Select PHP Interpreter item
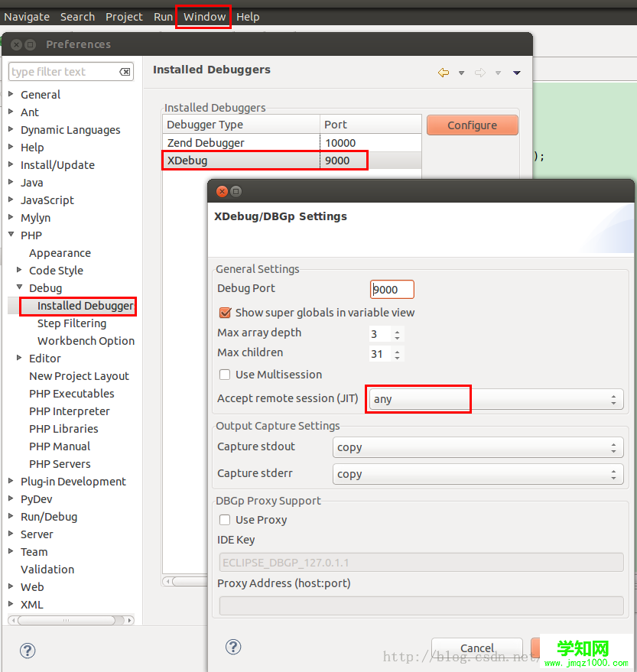 [69, 411]
